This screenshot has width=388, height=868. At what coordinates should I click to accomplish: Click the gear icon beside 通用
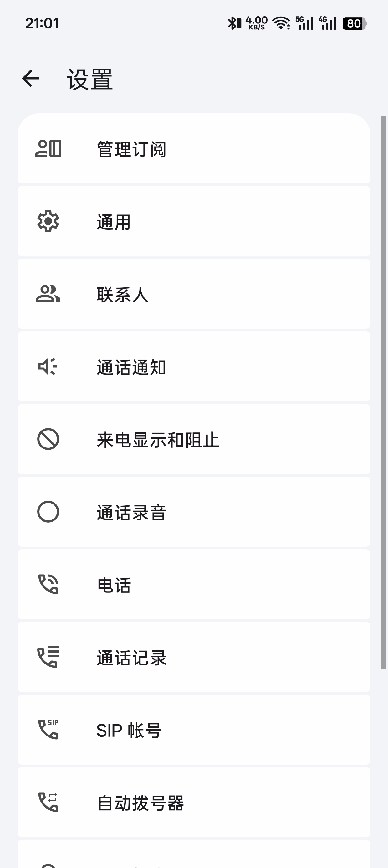coord(48,221)
